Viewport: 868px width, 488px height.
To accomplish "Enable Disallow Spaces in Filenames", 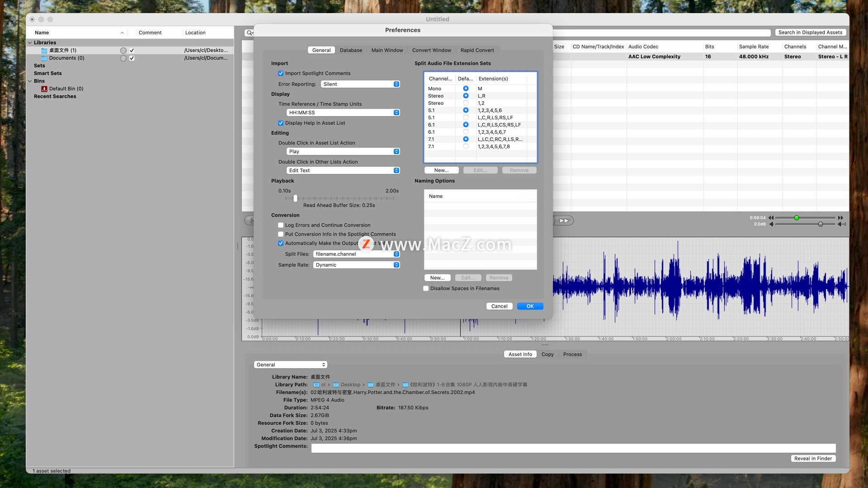I will pos(426,289).
